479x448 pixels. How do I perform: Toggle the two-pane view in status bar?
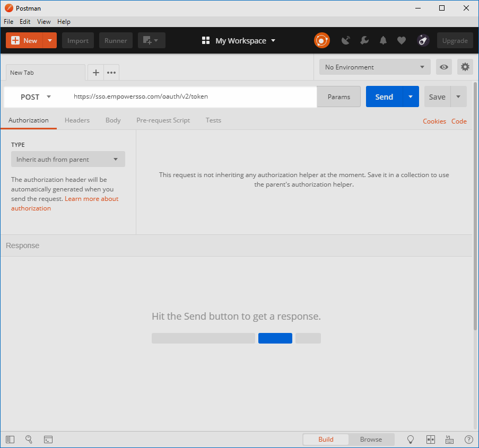(x=430, y=439)
